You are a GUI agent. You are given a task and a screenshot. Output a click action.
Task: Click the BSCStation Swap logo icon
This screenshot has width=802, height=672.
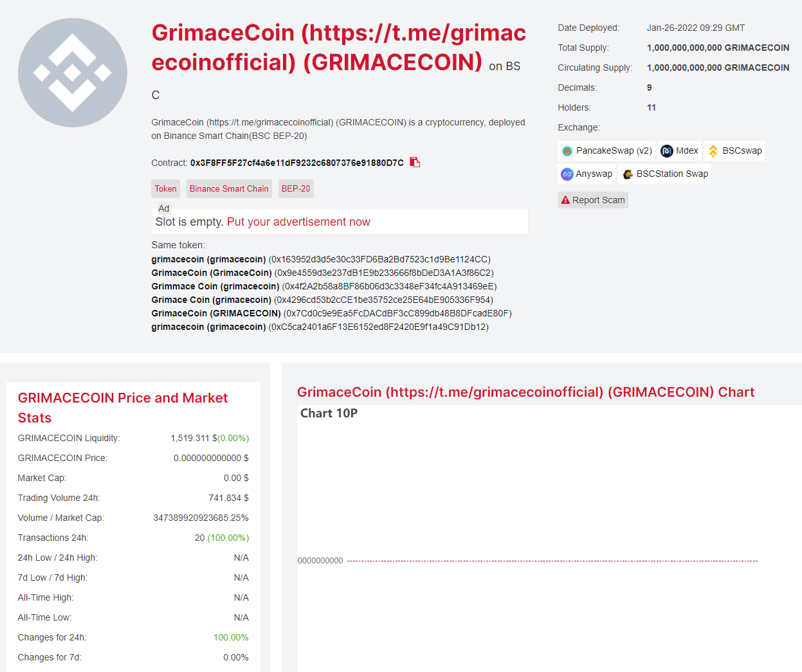(x=628, y=174)
